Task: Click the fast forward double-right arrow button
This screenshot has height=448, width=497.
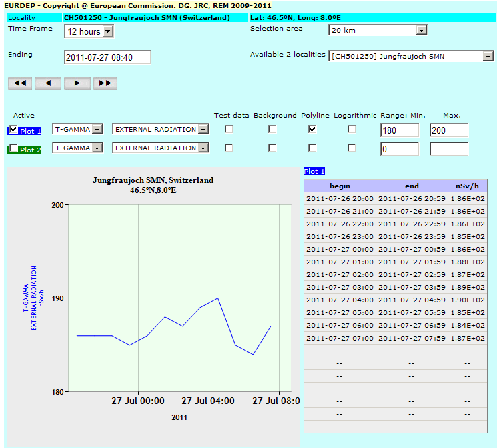Action: 105,83
